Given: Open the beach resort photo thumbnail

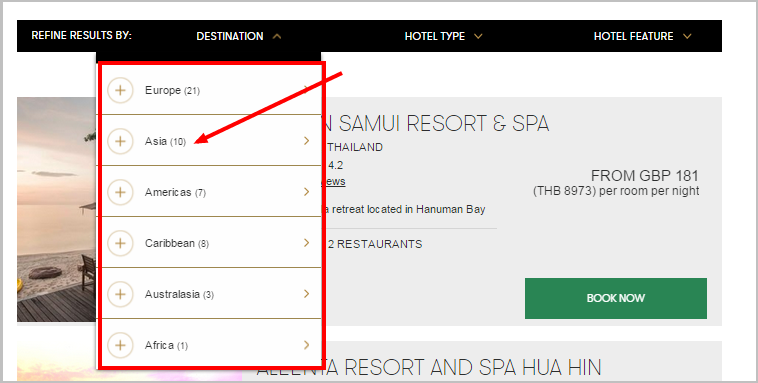Looking at the screenshot, I should click(x=57, y=209).
